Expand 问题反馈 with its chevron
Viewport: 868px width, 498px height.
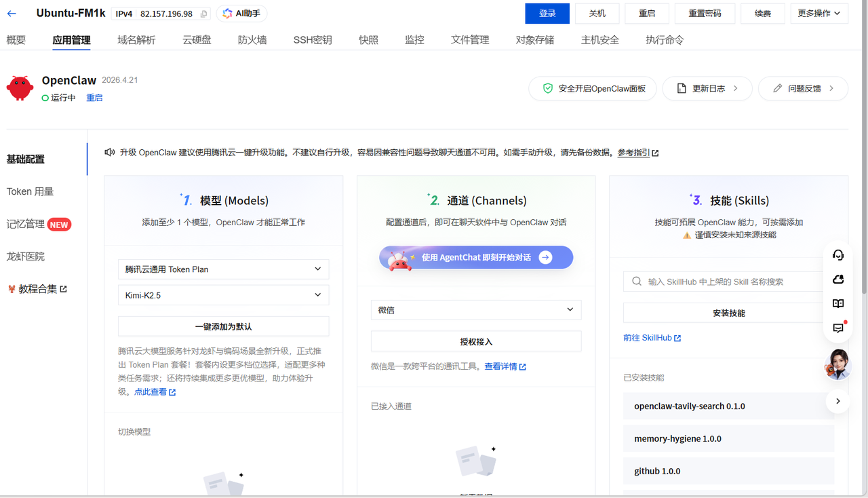pyautogui.click(x=831, y=88)
